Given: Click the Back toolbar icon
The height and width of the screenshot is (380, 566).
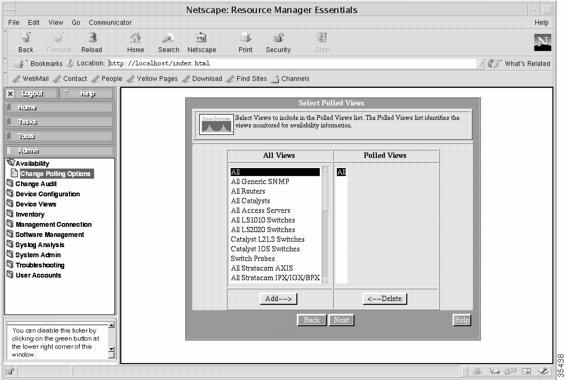Looking at the screenshot, I should 26,42.
